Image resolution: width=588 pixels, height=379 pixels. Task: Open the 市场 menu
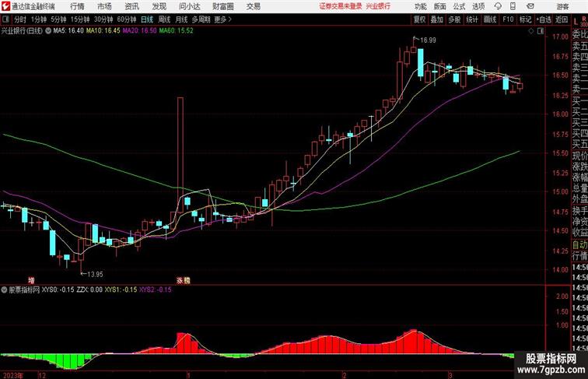(104, 6)
